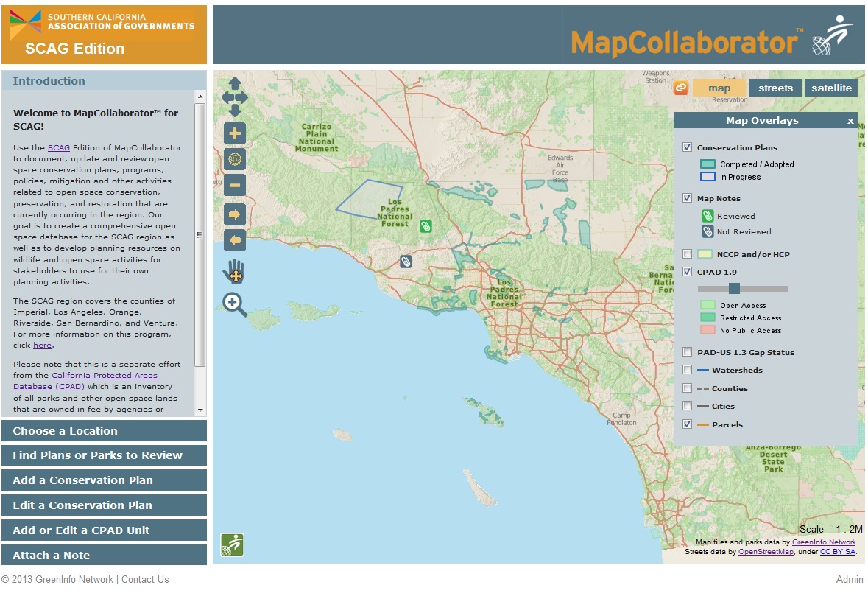Image resolution: width=868 pixels, height=599 pixels.
Task: Go to next map extent arrow
Action: [235, 214]
